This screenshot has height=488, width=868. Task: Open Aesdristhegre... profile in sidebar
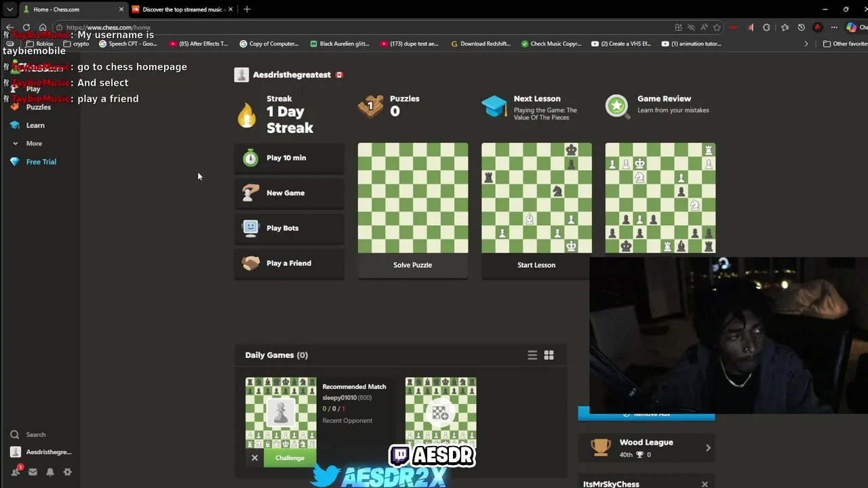pos(41,452)
